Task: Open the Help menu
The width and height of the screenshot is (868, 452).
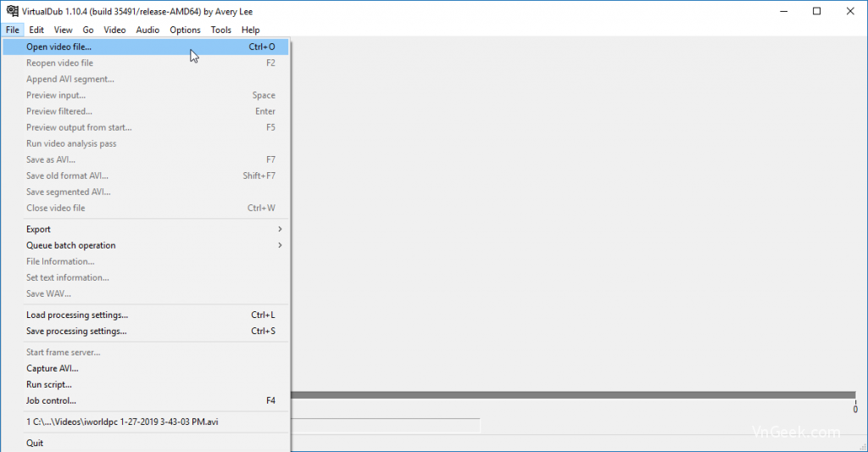Action: point(250,30)
